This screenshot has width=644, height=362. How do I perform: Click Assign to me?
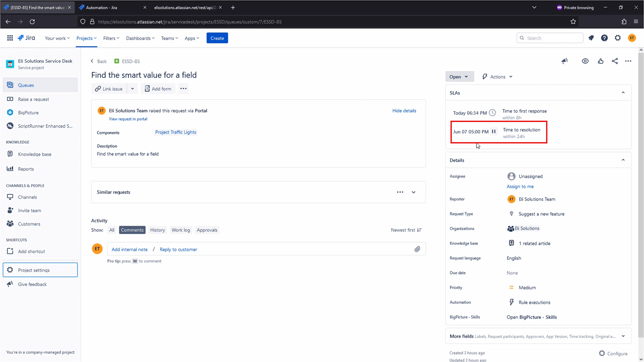point(520,186)
